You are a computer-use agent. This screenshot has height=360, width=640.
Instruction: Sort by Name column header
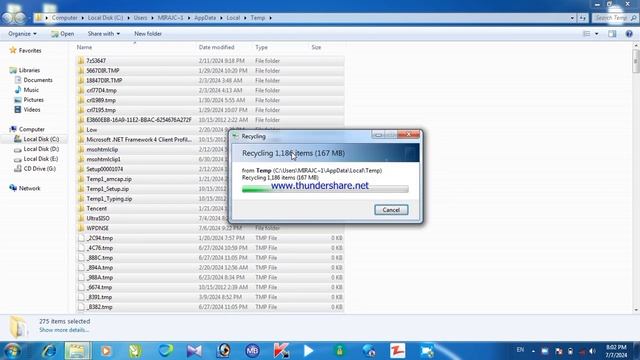pyautogui.click(x=84, y=47)
